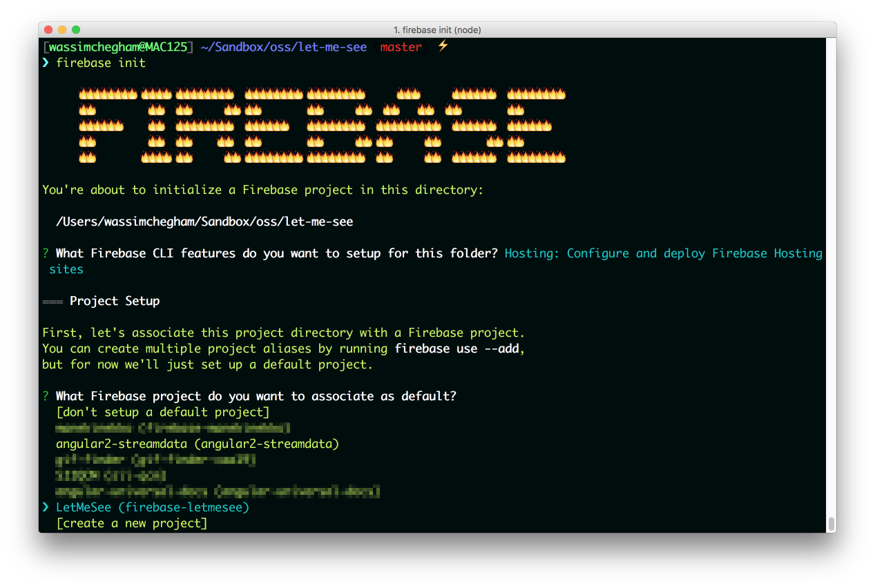Close the terminal window with red button

[x=49, y=30]
